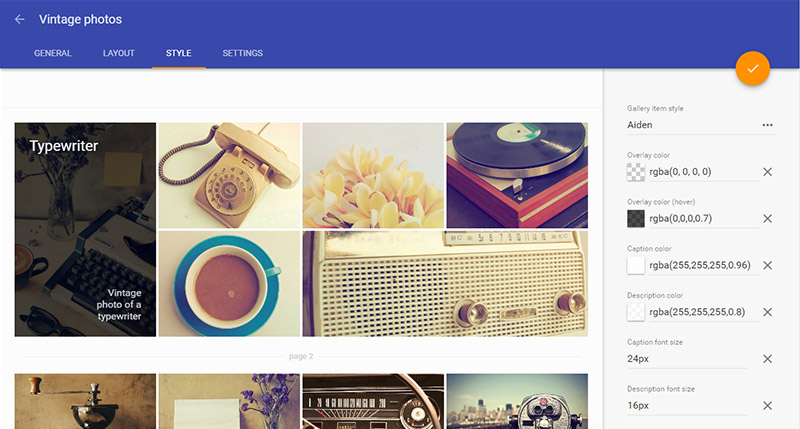The image size is (800, 429).
Task: Switch to the Layout tab
Action: pos(118,53)
